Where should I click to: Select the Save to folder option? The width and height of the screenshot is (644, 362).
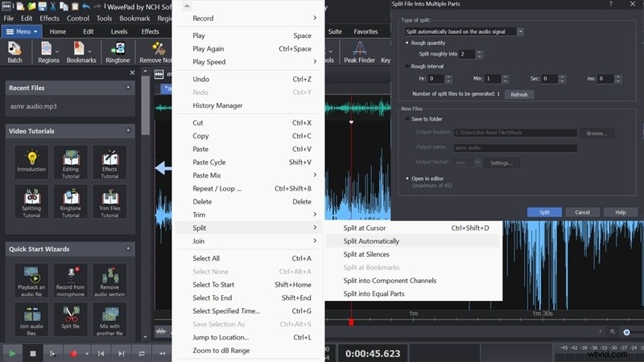[x=407, y=119]
